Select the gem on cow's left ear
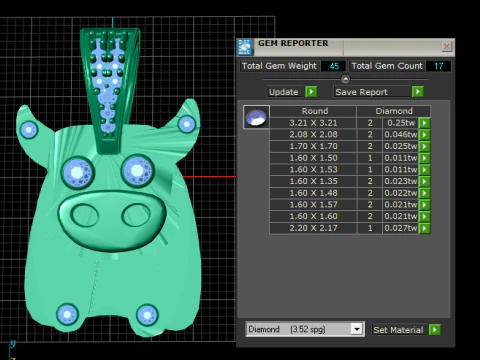 pyautogui.click(x=29, y=129)
